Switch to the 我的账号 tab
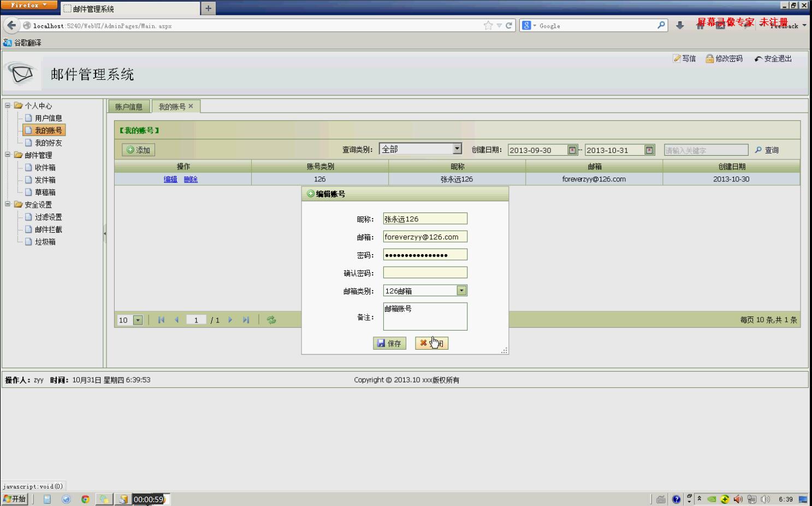The height and width of the screenshot is (506, 812). [172, 107]
